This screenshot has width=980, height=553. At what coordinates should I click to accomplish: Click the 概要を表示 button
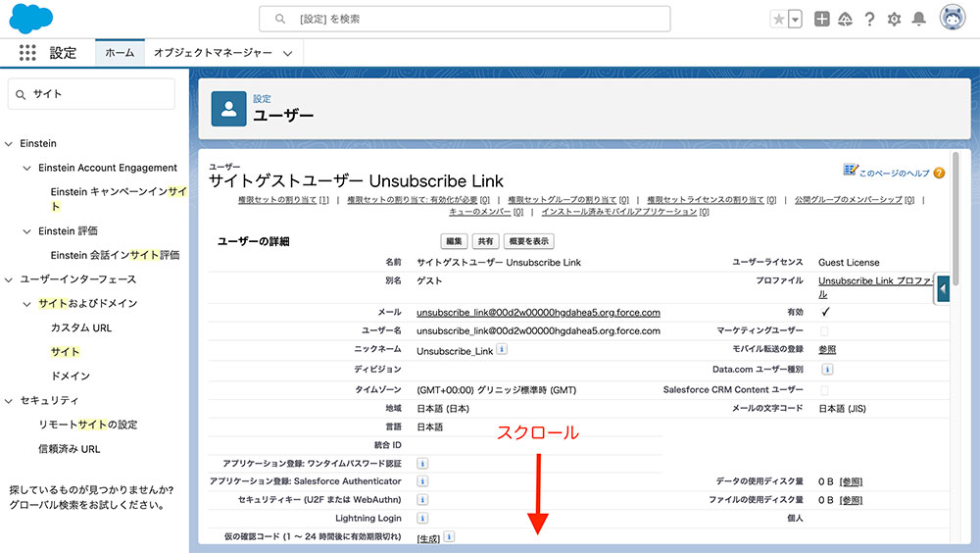pos(529,241)
